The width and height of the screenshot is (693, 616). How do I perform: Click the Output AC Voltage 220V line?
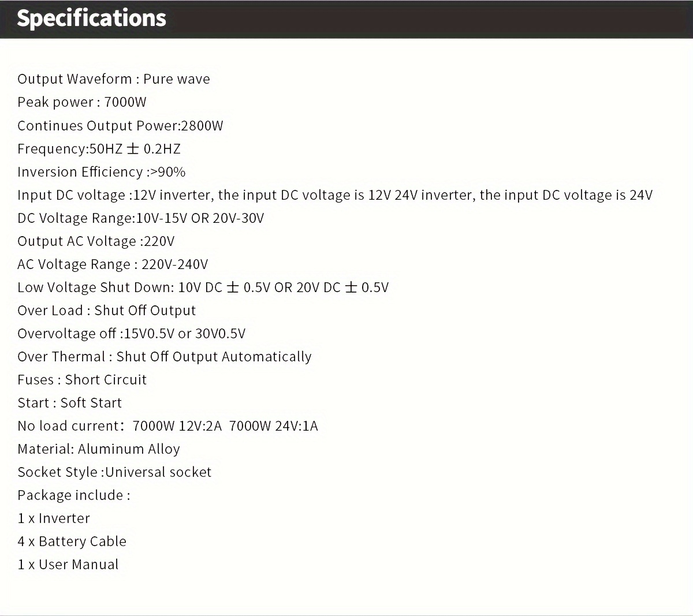pos(96,241)
